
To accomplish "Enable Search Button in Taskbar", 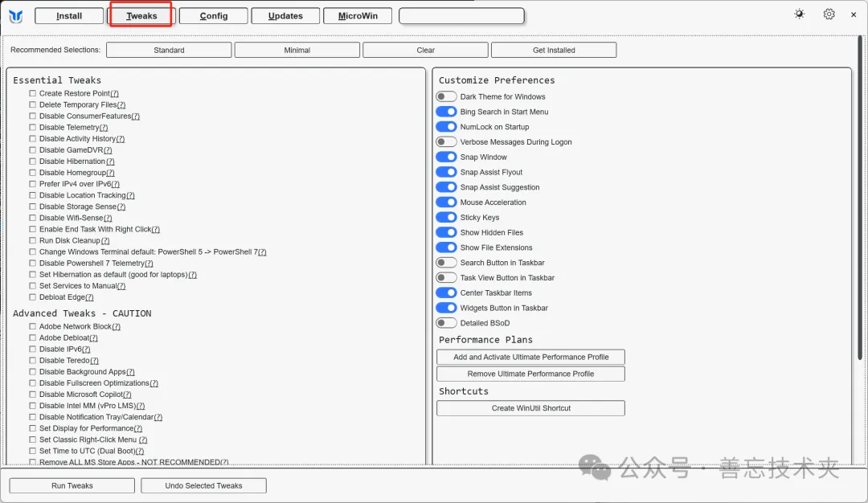I will 446,262.
